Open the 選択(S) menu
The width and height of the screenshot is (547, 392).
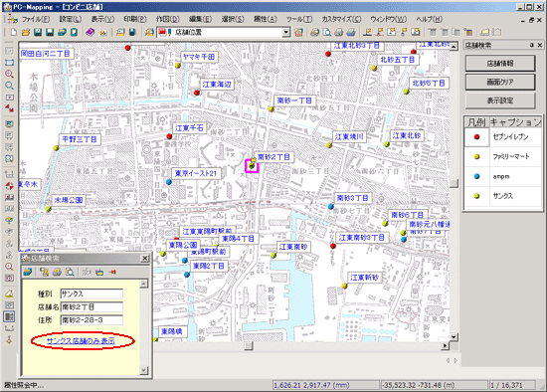(233, 20)
